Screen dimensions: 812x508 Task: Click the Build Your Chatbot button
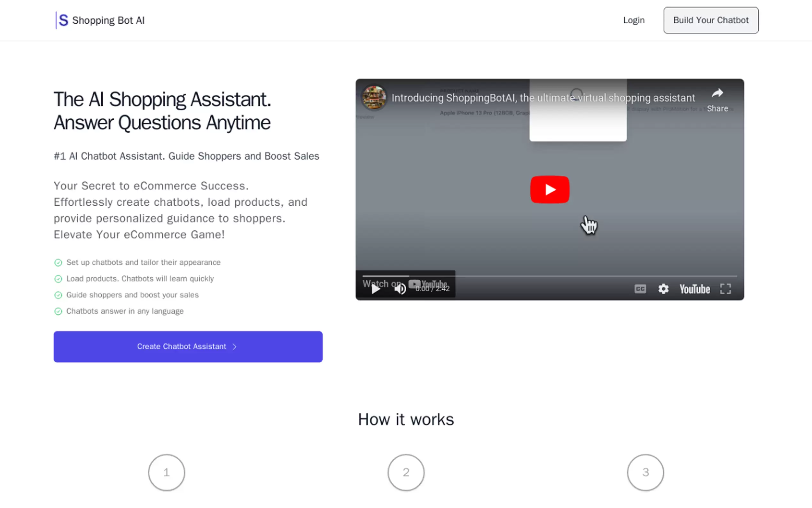coord(710,20)
